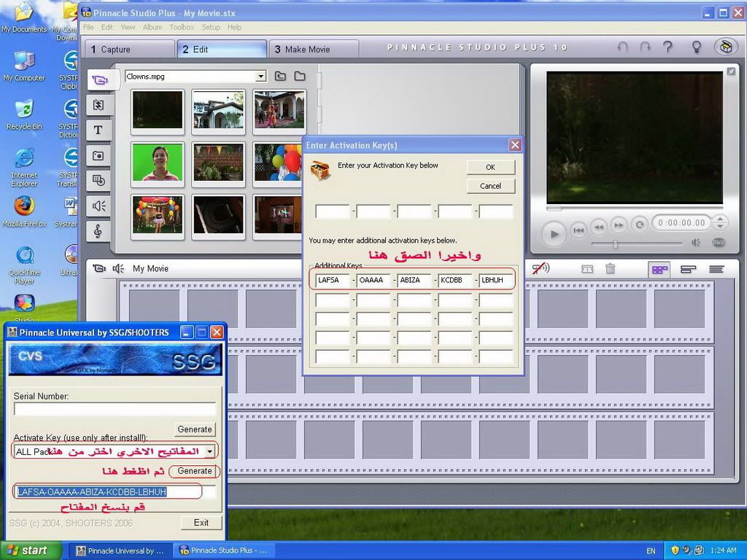Open My Computer desktop icon
Viewport: 747px width, 560px height.
tap(24, 66)
